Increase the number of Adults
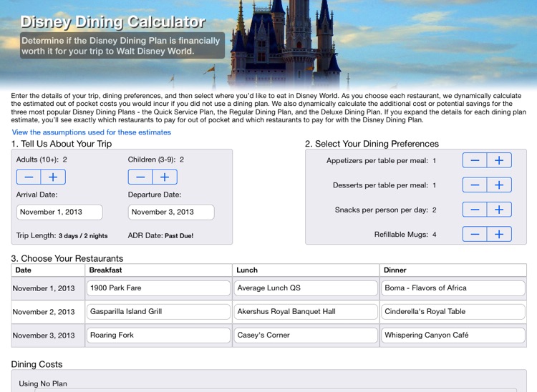The image size is (537, 392). tap(53, 177)
